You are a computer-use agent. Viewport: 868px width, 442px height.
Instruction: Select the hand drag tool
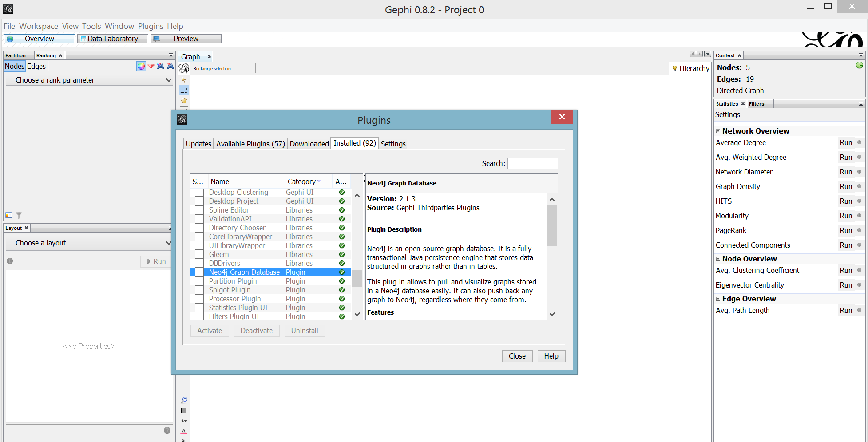pyautogui.click(x=184, y=100)
